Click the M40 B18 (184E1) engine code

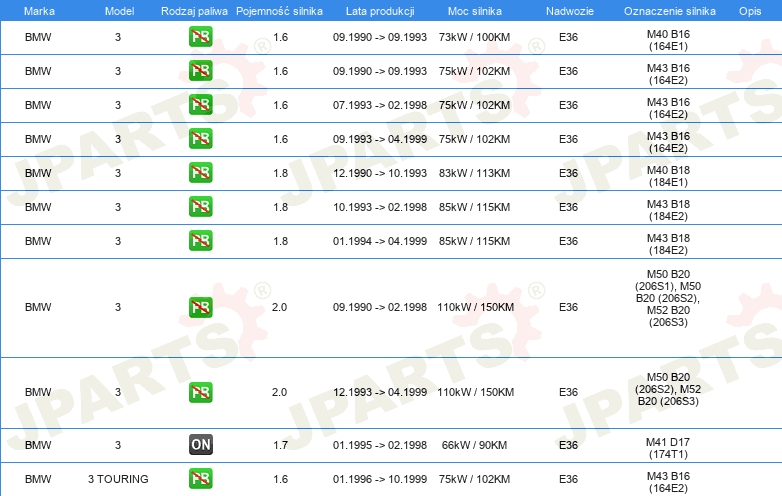click(x=668, y=173)
